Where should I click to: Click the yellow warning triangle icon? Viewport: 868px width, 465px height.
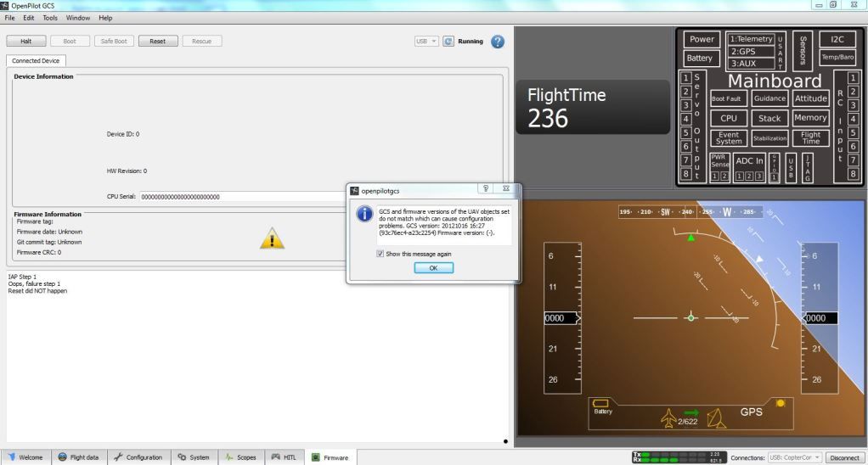(x=272, y=238)
